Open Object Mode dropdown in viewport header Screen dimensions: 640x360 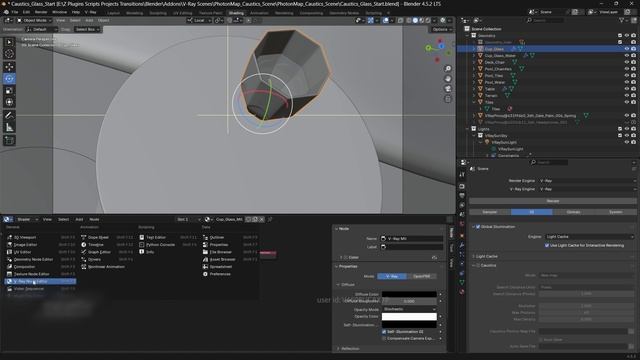[34, 20]
